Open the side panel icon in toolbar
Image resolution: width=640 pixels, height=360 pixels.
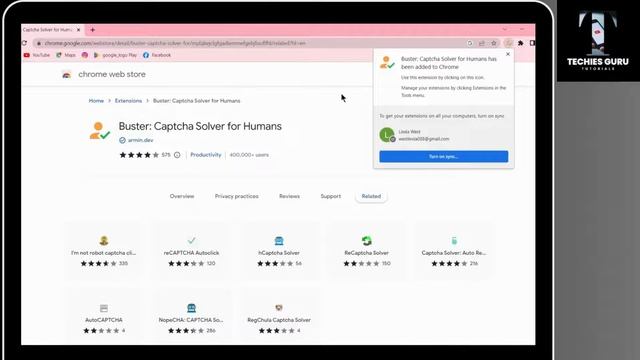[532, 43]
